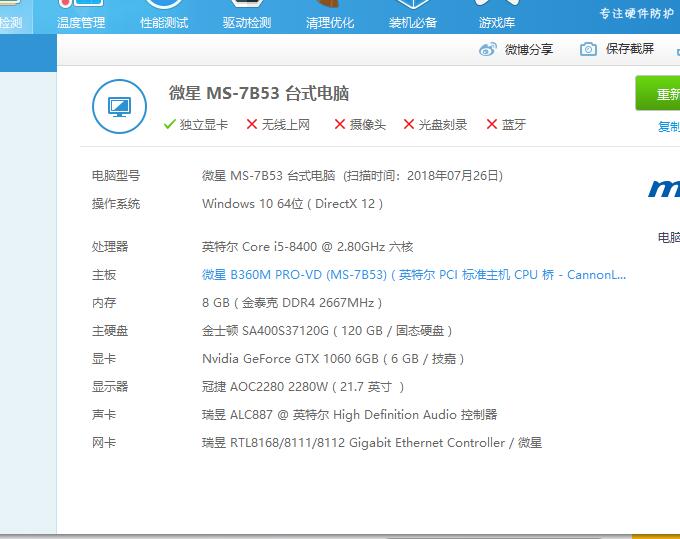
Task: Click the 摄像头 feature label
Action: [x=367, y=125]
